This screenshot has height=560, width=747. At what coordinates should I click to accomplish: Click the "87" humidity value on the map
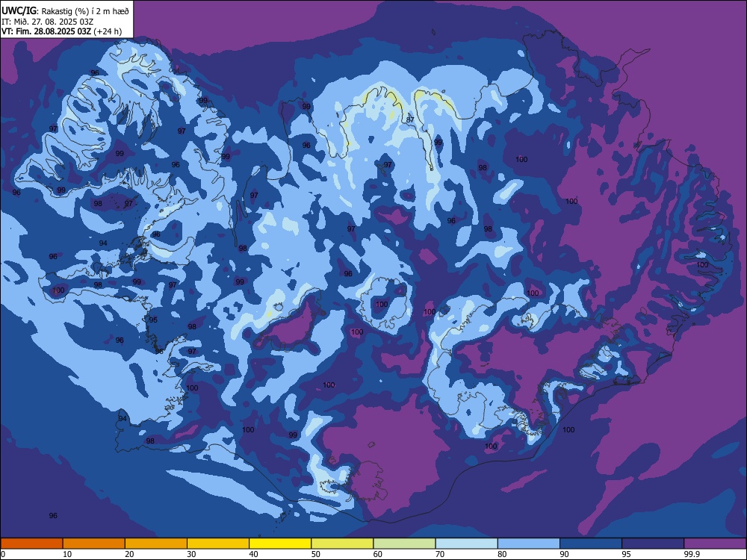coord(410,120)
